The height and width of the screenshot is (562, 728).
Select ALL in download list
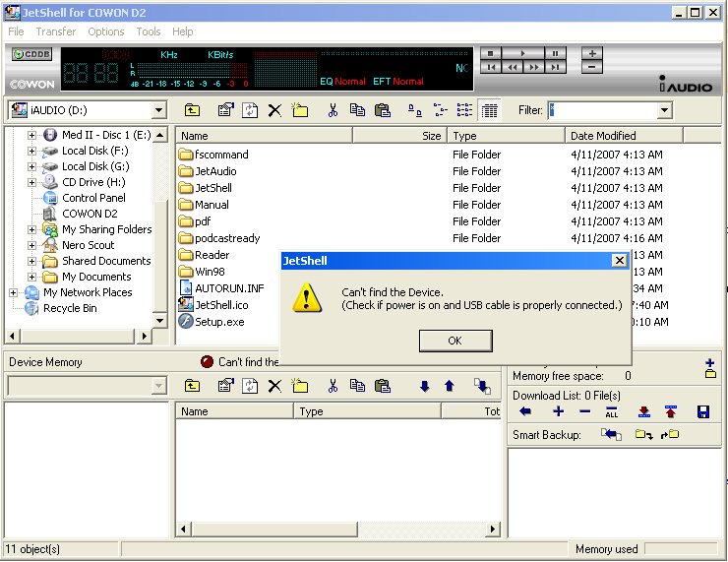(x=612, y=412)
